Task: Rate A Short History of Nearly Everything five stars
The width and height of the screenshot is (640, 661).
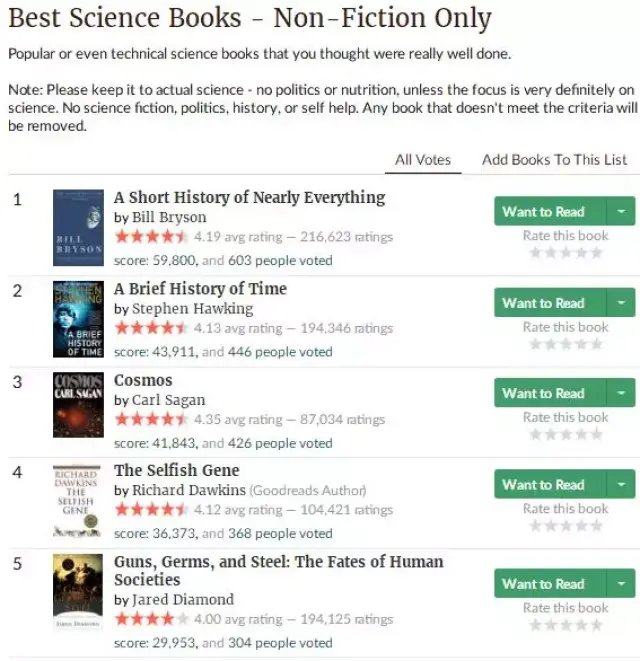Action: click(x=596, y=253)
